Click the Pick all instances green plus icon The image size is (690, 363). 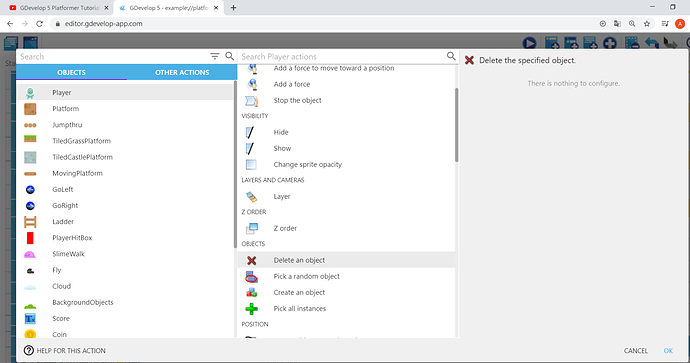(252, 309)
